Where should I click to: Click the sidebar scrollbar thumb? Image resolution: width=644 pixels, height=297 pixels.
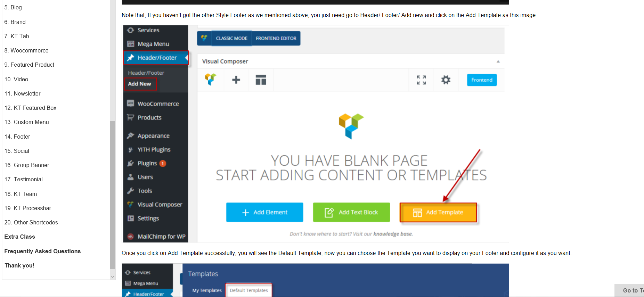click(x=112, y=195)
